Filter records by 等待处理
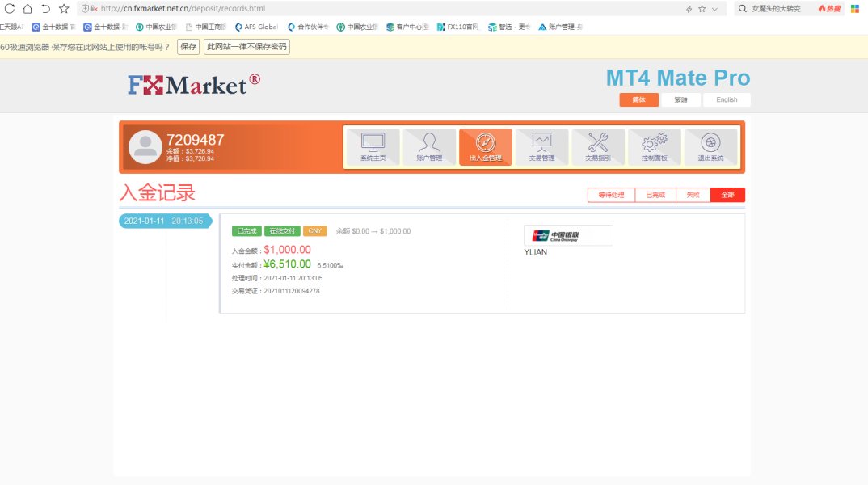The width and height of the screenshot is (868, 485). (611, 195)
